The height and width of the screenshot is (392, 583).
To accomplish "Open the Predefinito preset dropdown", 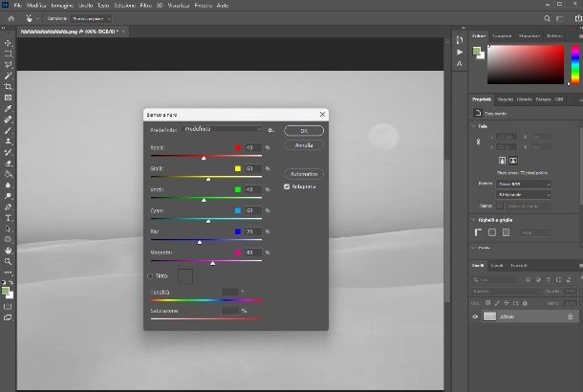I will tap(223, 129).
